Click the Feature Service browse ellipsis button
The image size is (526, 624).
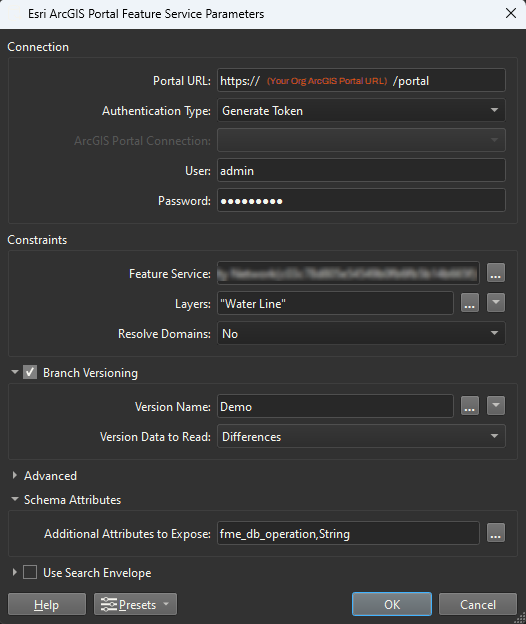point(495,273)
